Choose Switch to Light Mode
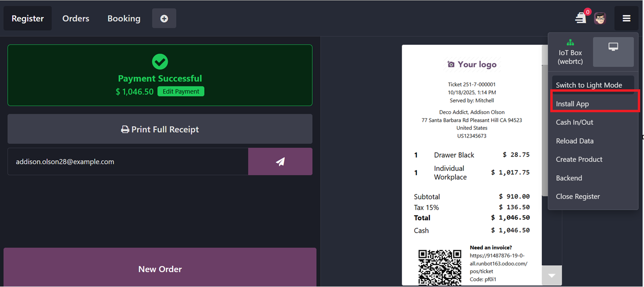Image resolution: width=644 pixels, height=287 pixels. tap(593, 85)
